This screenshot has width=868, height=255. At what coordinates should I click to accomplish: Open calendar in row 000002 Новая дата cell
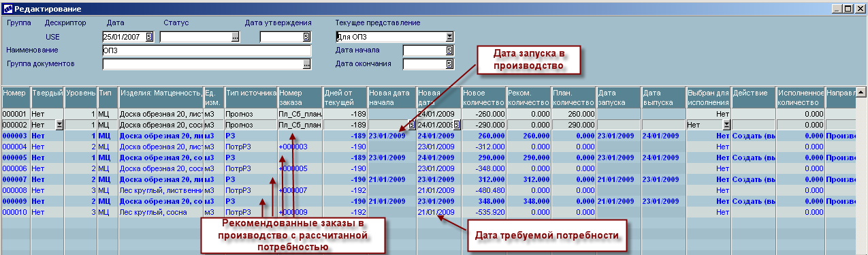[x=457, y=125]
